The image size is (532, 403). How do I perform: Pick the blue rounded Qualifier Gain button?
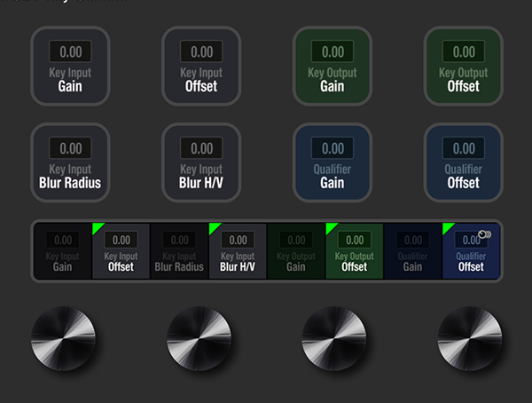pos(332,162)
